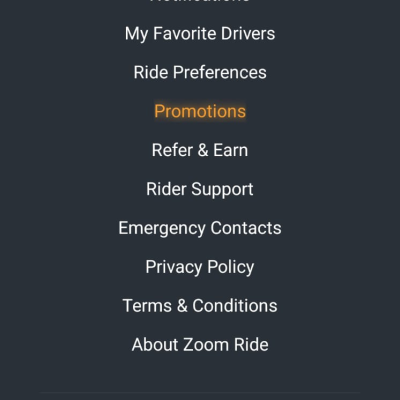Open the terms and conditions document link
Viewport: 400px width, 400px height.
coord(200,306)
